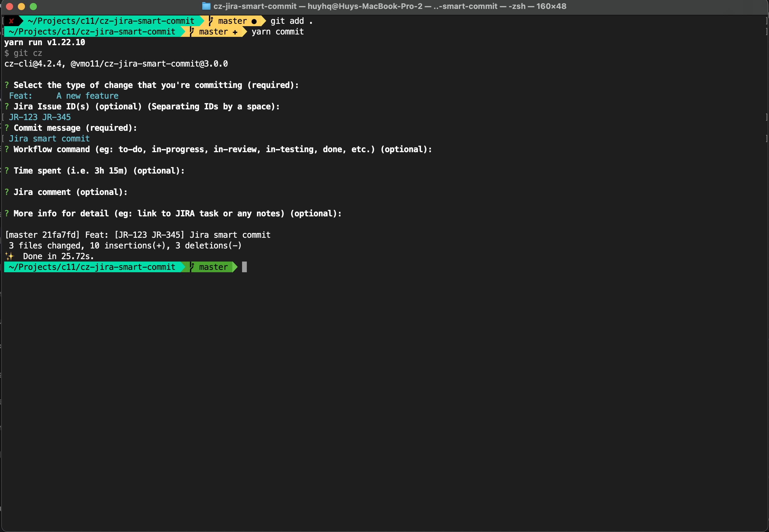Viewport: 769px width, 532px height.
Task: Click the green question mark before Jira comment
Action: 7,192
